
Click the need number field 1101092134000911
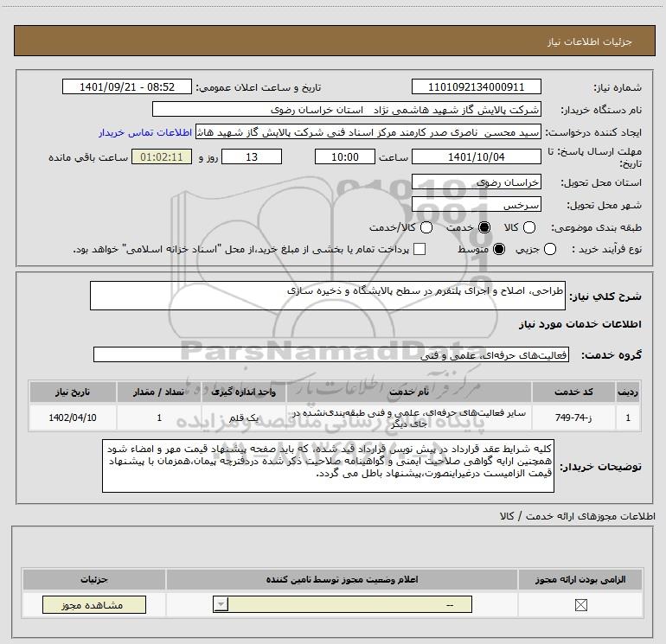click(476, 86)
